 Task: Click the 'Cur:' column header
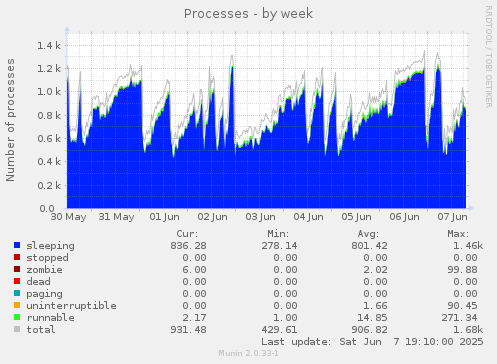tap(187, 234)
